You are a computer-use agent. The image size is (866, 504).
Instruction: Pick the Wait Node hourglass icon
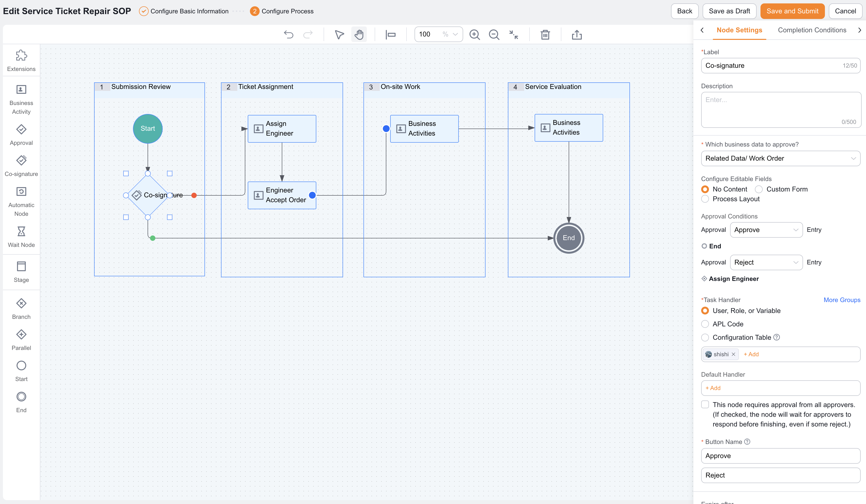tap(21, 231)
